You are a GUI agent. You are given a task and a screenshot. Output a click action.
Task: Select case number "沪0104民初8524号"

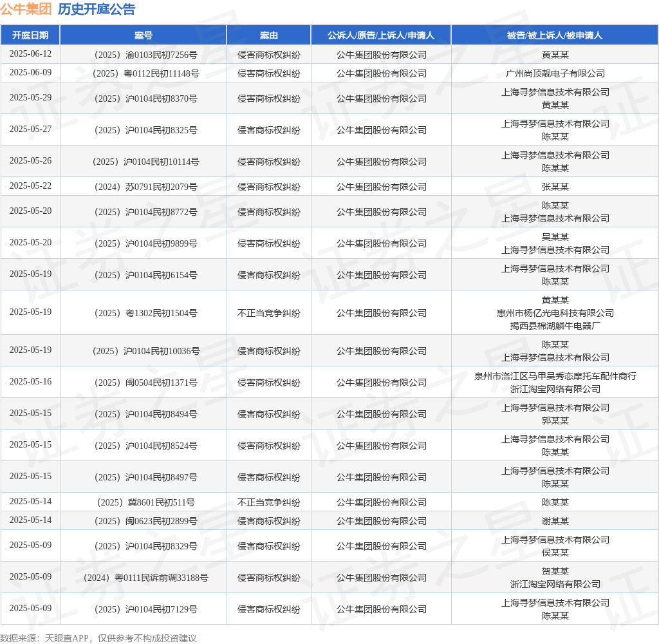click(x=162, y=446)
